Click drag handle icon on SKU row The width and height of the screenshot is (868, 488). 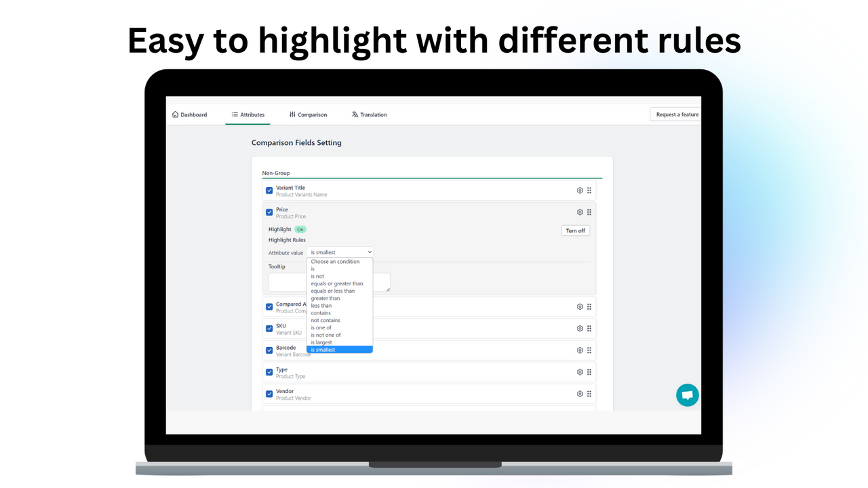pyautogui.click(x=589, y=328)
